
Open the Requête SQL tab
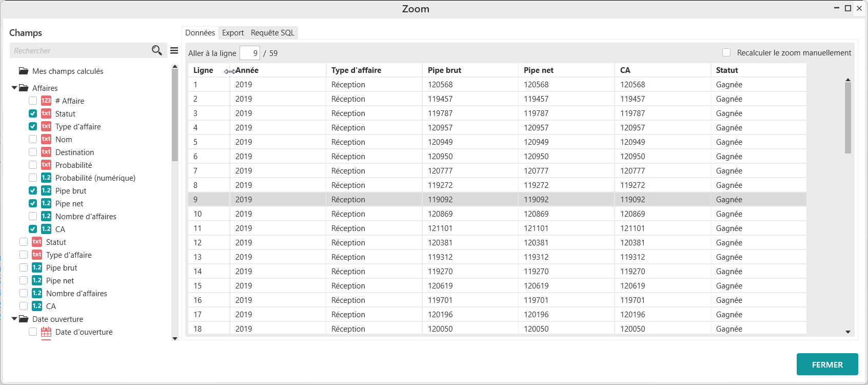pyautogui.click(x=272, y=33)
